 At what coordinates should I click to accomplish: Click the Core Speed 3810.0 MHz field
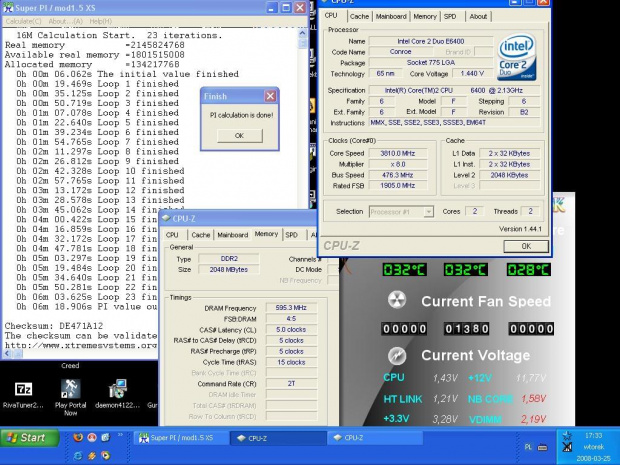tap(398, 153)
